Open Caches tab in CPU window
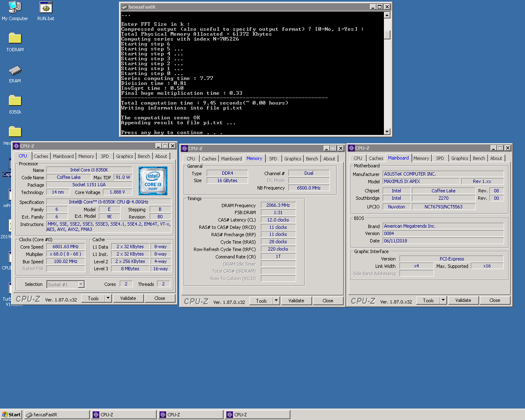Image resolution: width=525 pixels, height=420 pixels. point(41,156)
